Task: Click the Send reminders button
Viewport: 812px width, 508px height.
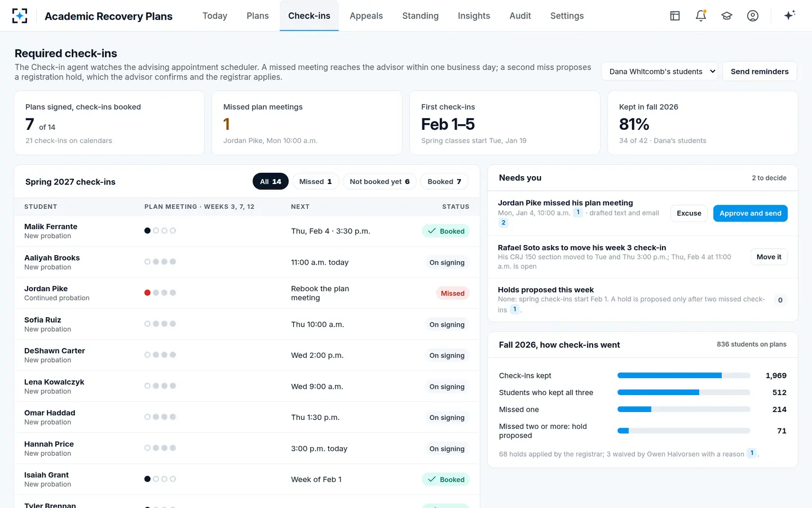Action: [760, 72]
